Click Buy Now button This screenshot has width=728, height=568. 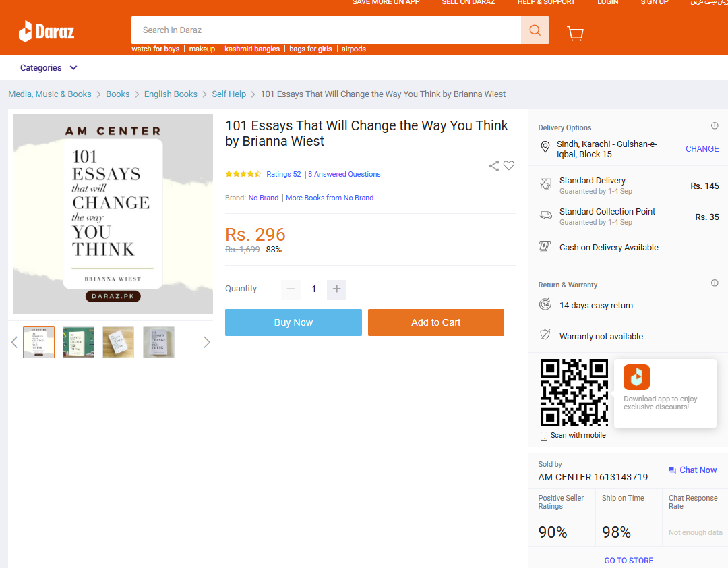coord(293,322)
